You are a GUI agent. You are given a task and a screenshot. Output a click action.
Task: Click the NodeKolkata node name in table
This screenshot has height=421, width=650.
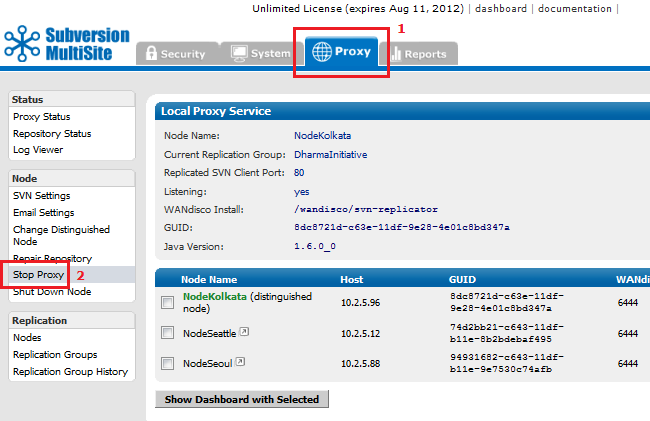(x=215, y=297)
